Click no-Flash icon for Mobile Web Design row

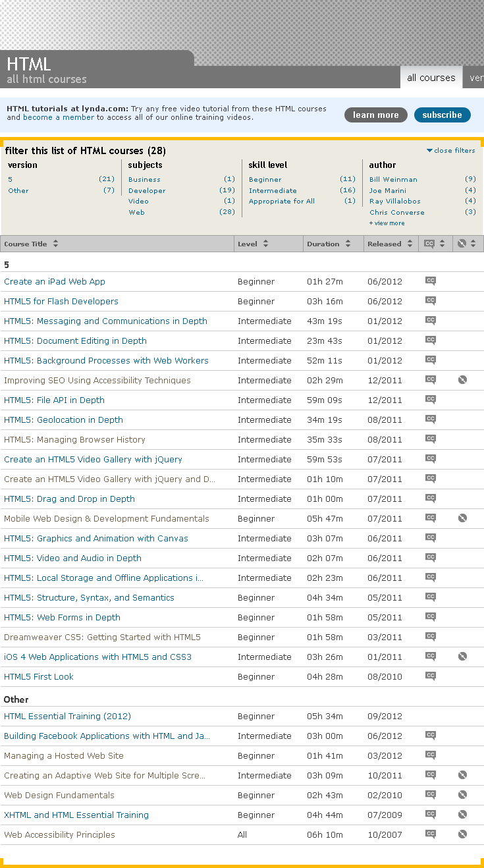(462, 518)
